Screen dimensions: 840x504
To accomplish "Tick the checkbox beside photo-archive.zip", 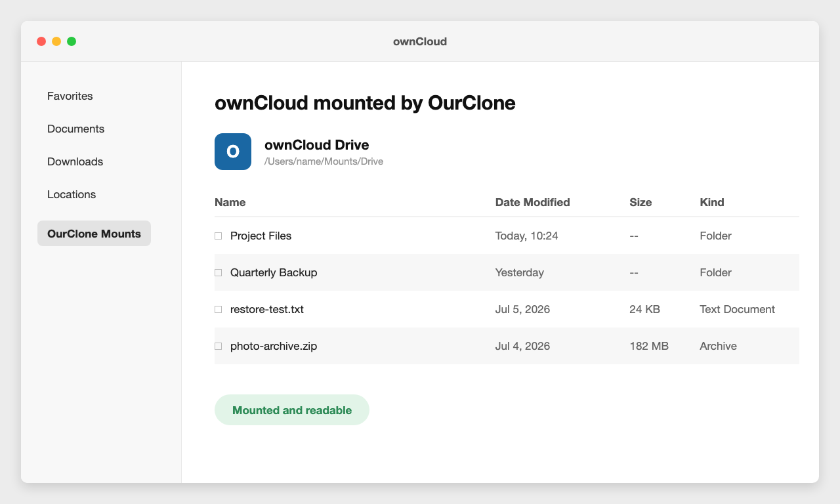I will pos(219,346).
